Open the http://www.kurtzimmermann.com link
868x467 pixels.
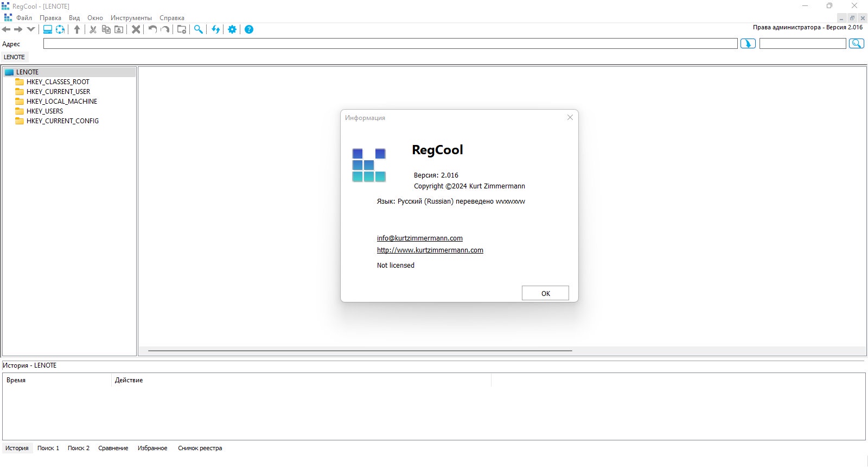coord(430,250)
